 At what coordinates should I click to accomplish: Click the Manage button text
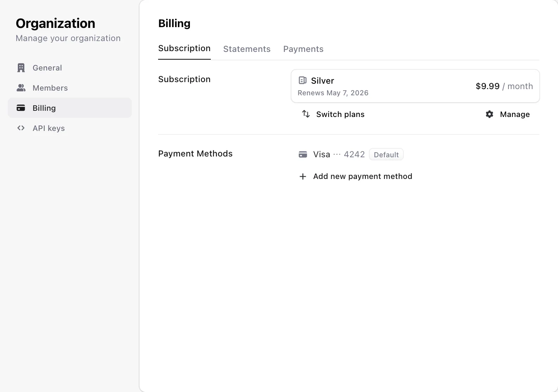(x=515, y=114)
